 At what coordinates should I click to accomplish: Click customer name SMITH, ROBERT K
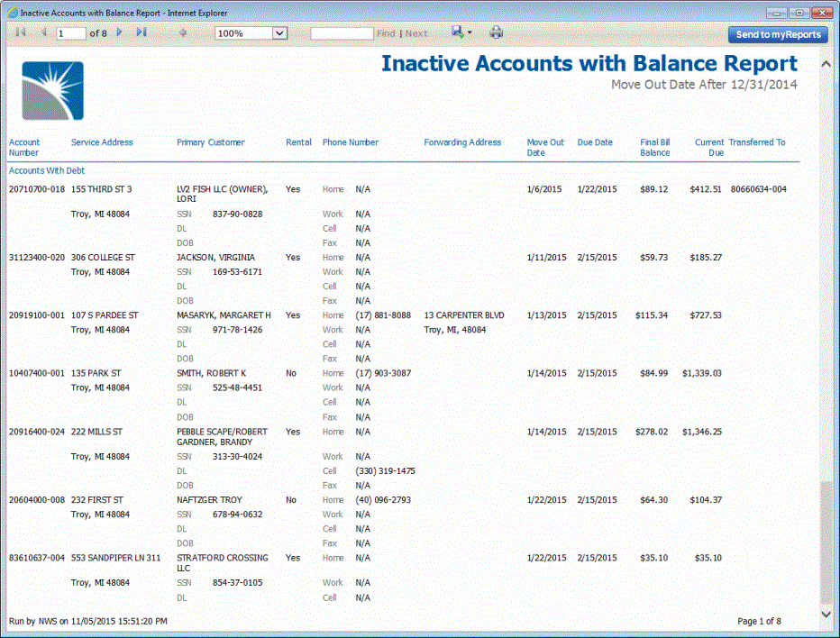point(212,373)
